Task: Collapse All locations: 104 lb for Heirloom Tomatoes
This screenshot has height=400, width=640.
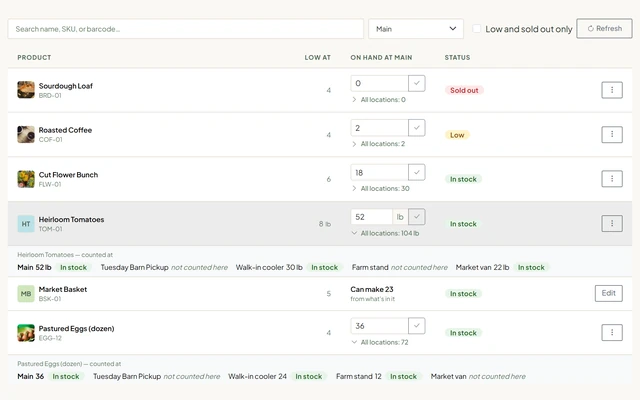Action: [x=385, y=233]
